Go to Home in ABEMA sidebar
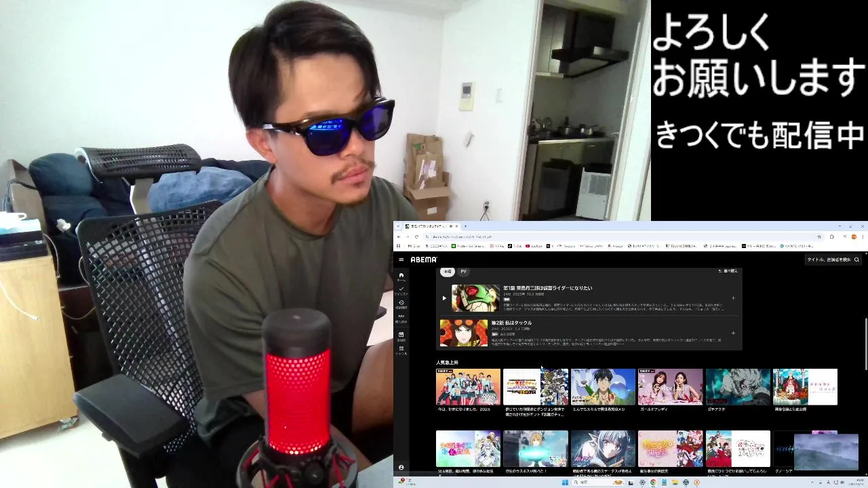868x488 pixels. [x=401, y=277]
